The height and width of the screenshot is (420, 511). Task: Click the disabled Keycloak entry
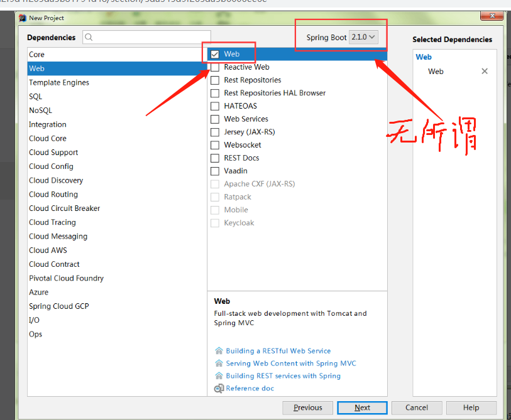point(239,223)
